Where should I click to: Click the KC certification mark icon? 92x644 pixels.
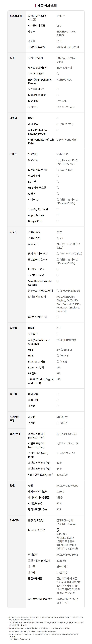click(58, 530)
